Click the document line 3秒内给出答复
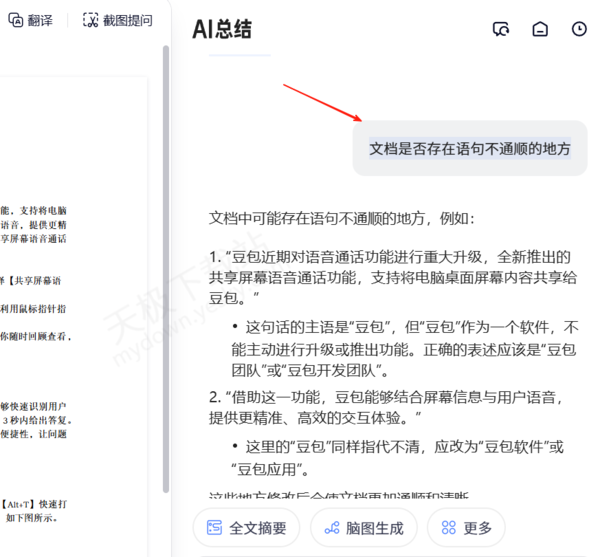 pos(36,420)
